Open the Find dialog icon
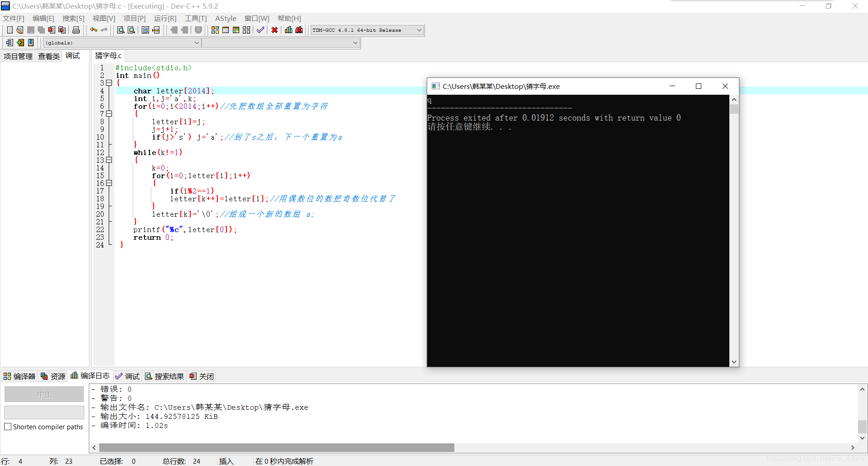 click(121, 30)
